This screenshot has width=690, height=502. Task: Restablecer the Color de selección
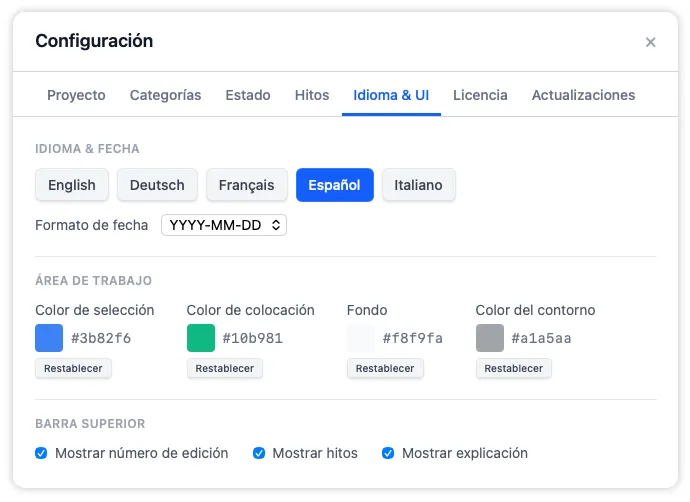[73, 368]
